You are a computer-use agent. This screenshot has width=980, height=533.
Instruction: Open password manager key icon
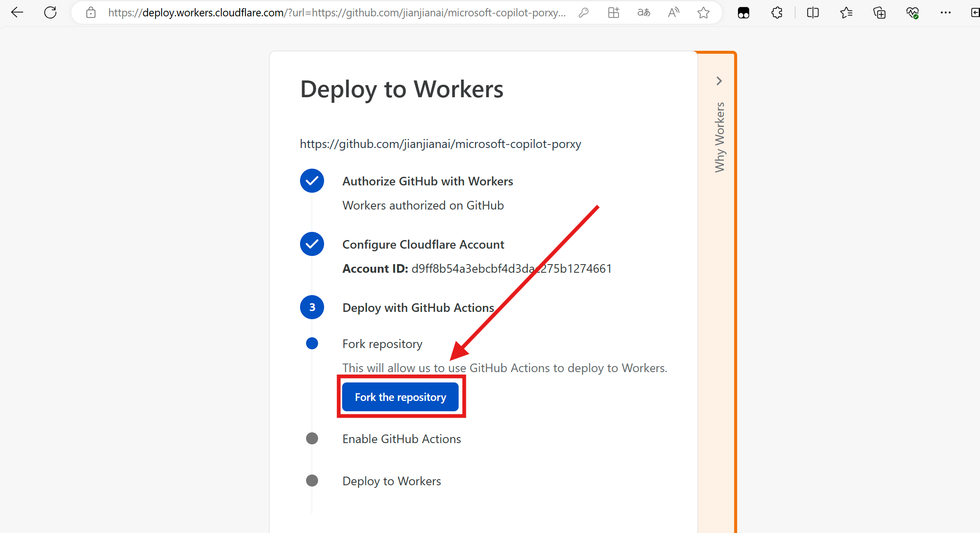[x=583, y=13]
